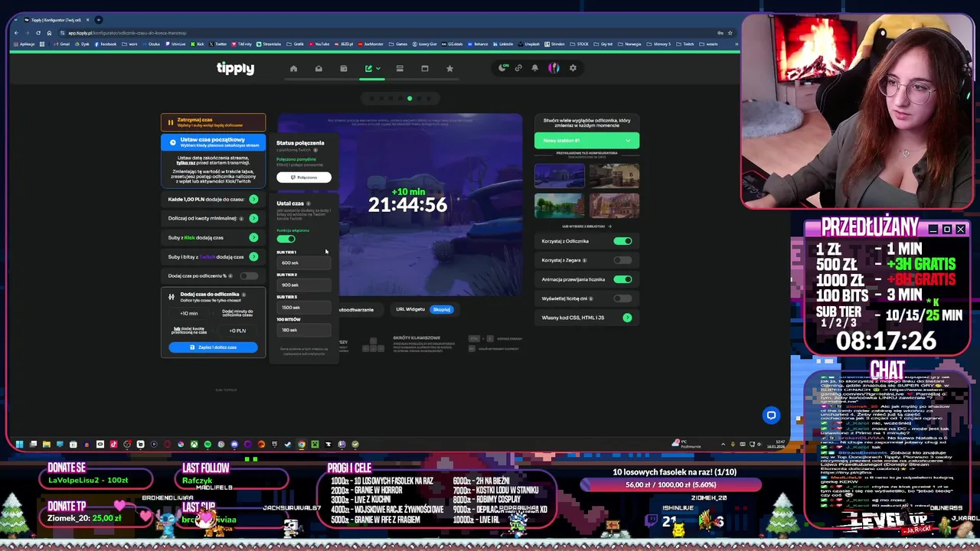980x551 pixels.
Task: Toggle Dodaj czas po odliczeniu % switch
Action: (x=249, y=275)
